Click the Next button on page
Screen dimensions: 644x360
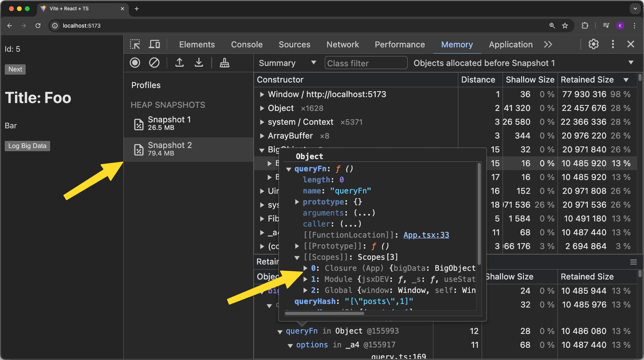15,69
